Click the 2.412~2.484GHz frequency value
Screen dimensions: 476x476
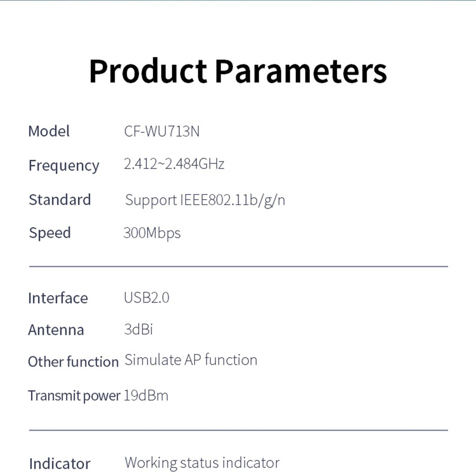(174, 164)
